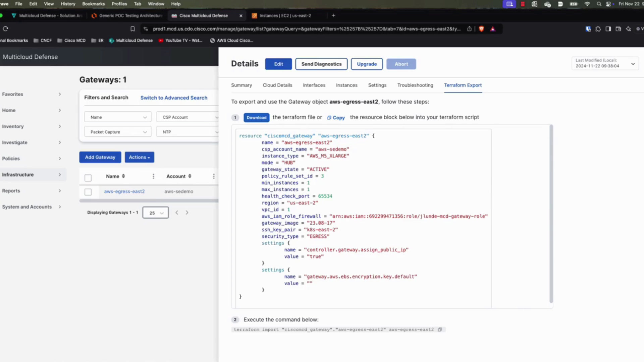Go to the previous gateways page arrow
This screenshot has height=362, width=644.
pos(177,213)
